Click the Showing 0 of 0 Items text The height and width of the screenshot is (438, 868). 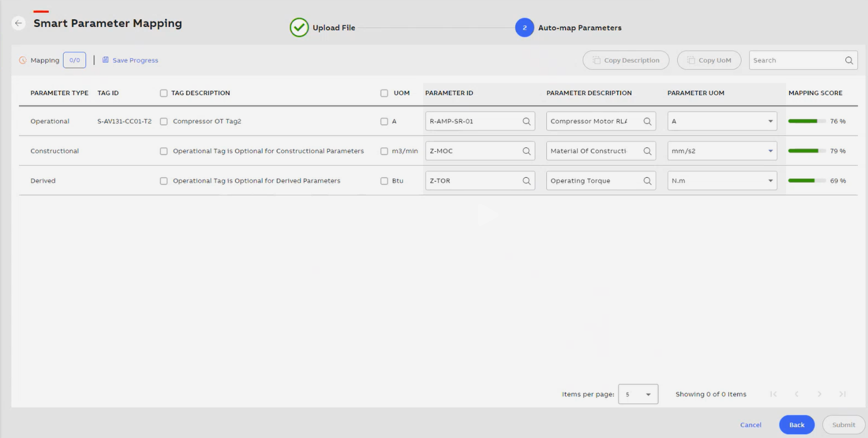point(711,395)
